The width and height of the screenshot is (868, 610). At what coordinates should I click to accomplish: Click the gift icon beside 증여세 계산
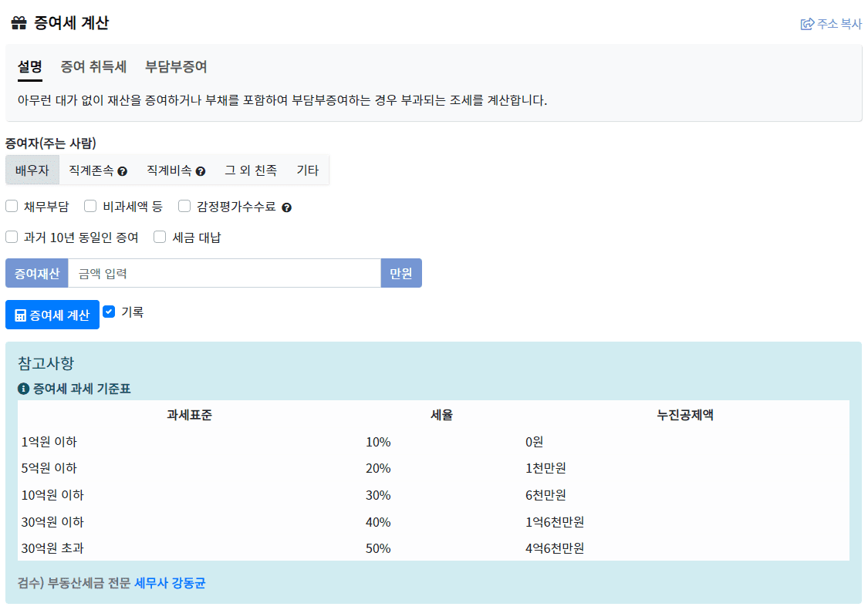click(19, 22)
